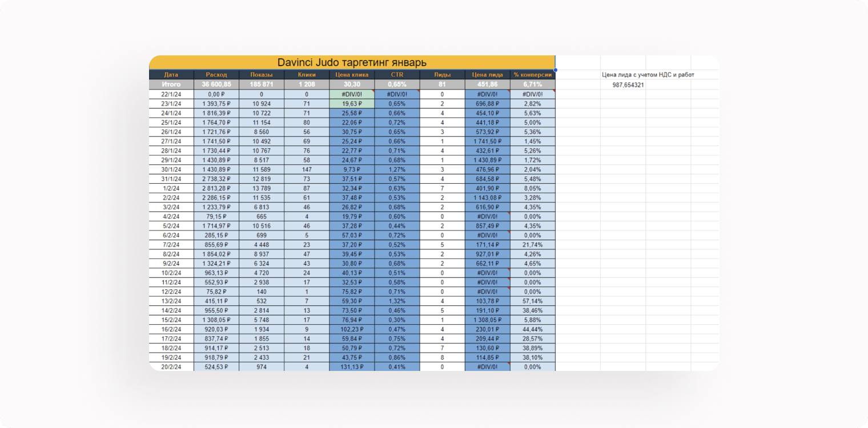Click the date cell "20/2/24"
The width and height of the screenshot is (868, 428).
(x=171, y=367)
